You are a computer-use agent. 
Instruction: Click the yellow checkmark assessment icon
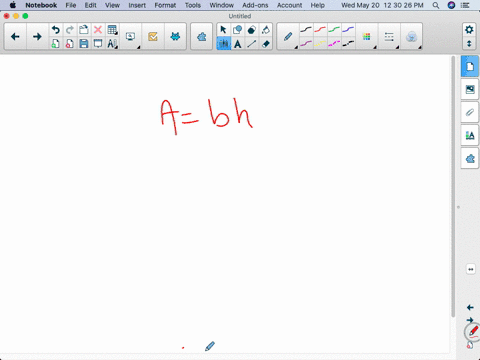click(153, 37)
